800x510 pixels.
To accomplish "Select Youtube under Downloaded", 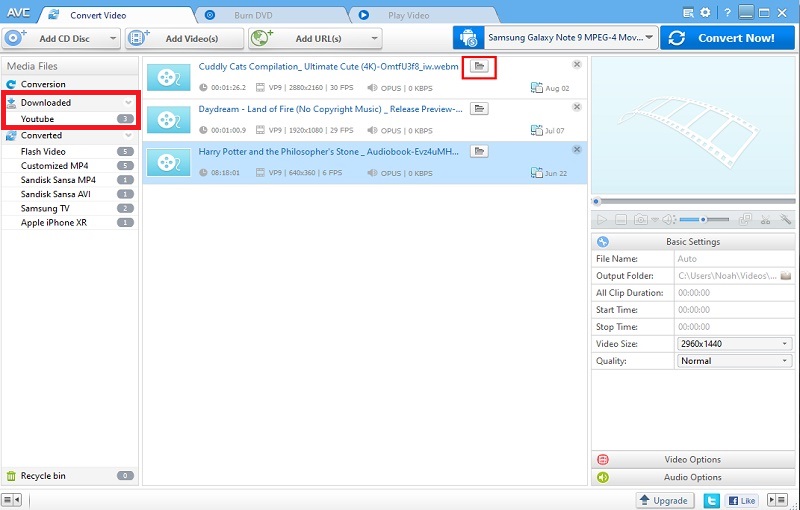I will pyautogui.click(x=71, y=119).
